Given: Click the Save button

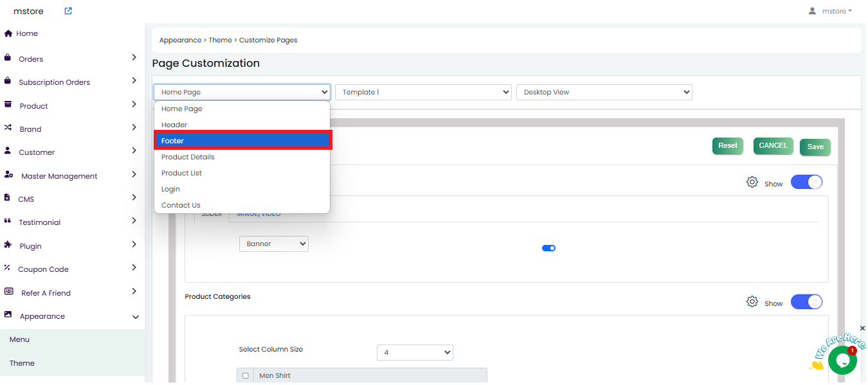Looking at the screenshot, I should pos(815,147).
